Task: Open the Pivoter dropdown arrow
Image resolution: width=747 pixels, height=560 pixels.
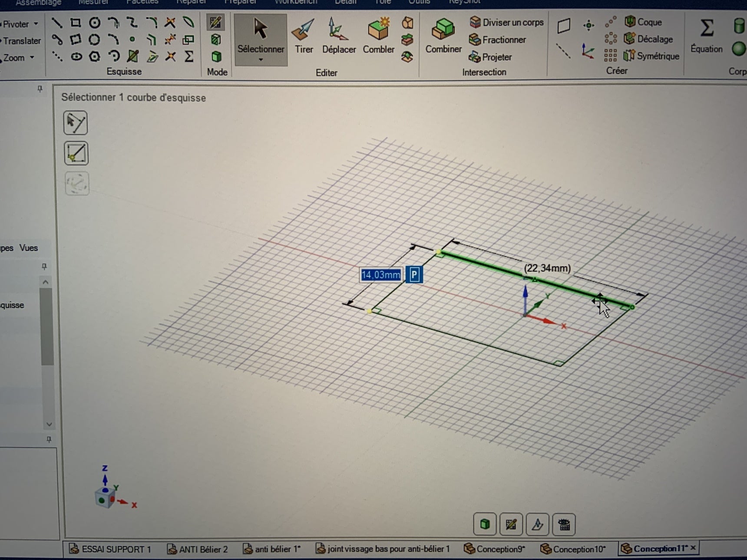Action: [36, 24]
